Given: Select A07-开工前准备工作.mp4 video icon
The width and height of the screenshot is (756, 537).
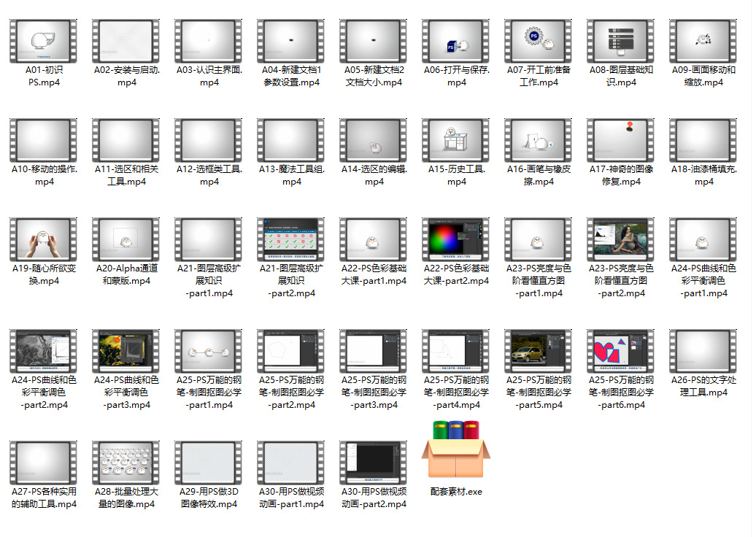Looking at the screenshot, I should pos(539,41).
